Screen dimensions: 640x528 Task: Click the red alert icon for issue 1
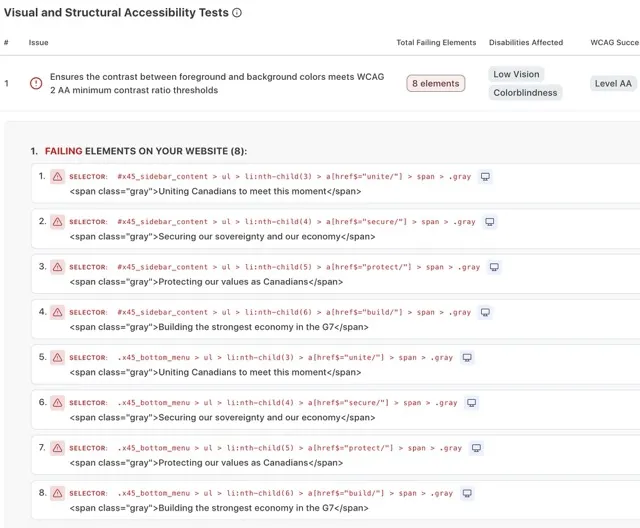(36, 83)
